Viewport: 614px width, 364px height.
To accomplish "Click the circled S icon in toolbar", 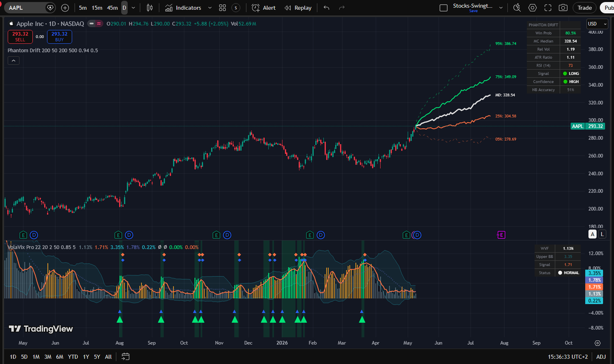I will click(x=235, y=8).
